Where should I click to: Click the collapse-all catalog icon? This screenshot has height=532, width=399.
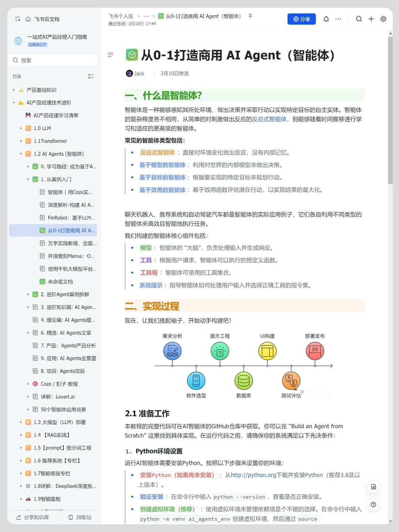[x=91, y=76]
